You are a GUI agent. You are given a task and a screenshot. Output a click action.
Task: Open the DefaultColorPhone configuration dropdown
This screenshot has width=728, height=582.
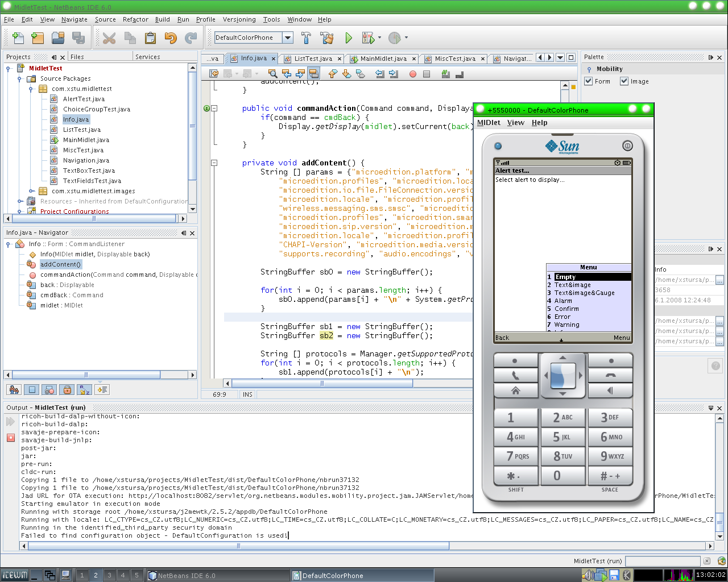coord(288,38)
